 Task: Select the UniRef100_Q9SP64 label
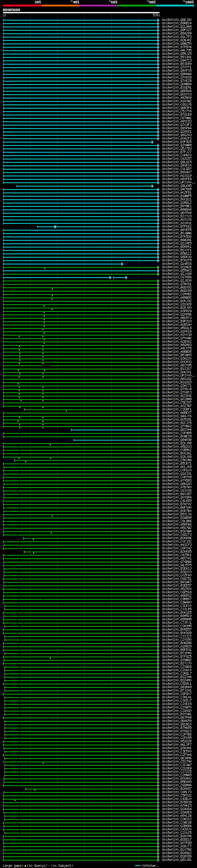point(177,128)
